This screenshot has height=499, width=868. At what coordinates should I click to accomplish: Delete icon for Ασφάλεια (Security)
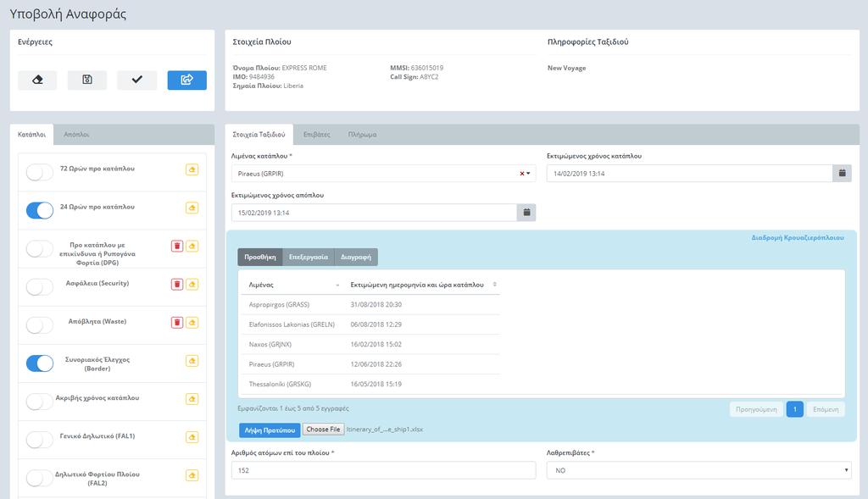click(177, 284)
